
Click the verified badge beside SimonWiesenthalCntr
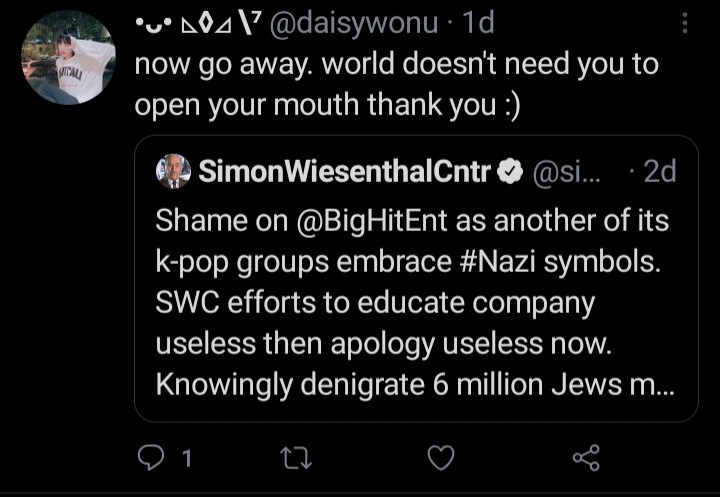pos(508,172)
